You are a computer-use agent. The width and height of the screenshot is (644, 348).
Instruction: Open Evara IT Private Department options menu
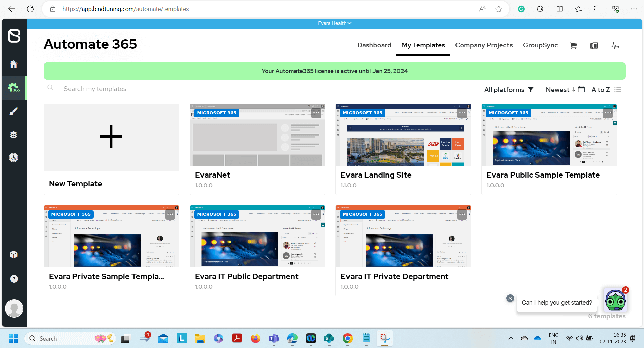point(462,214)
